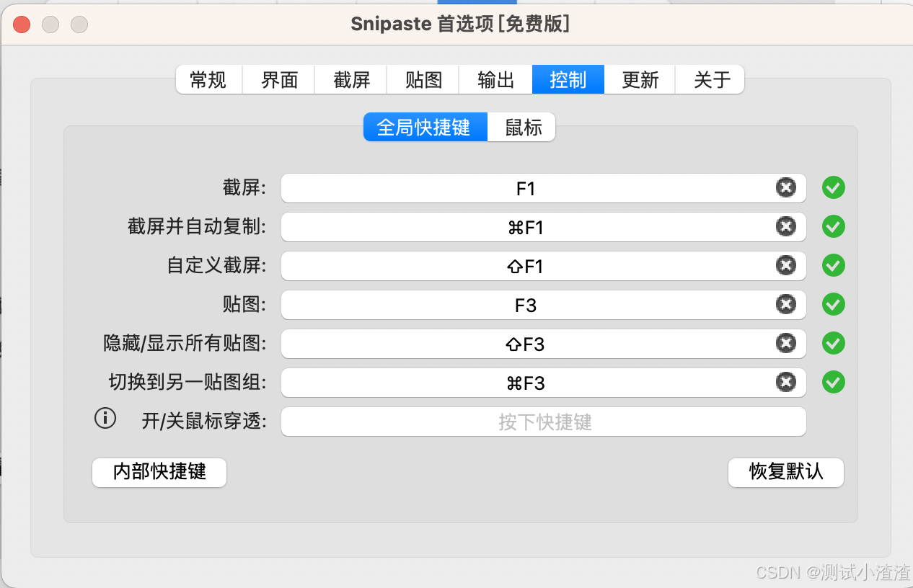The width and height of the screenshot is (913, 588).
Task: Clear the 截屏 F1 shortcut
Action: pos(785,188)
